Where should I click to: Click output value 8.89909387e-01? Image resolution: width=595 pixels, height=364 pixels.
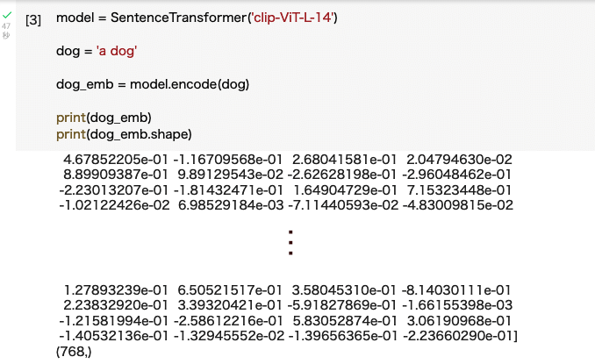coord(116,175)
